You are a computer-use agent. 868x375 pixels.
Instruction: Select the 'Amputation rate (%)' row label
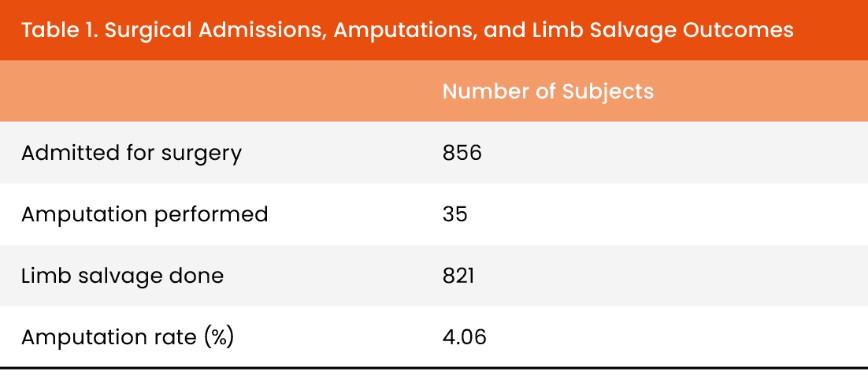coord(128,337)
